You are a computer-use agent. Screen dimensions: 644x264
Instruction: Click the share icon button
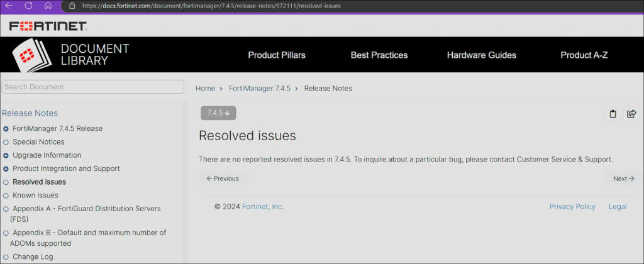point(631,114)
